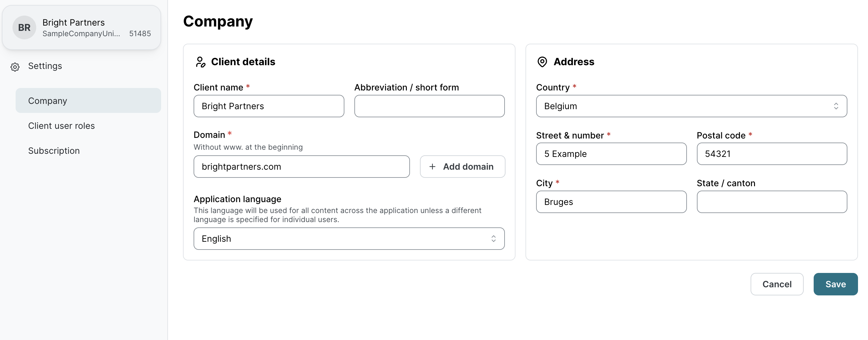Screen dimensions: 868x340
Task: Click the empty State / canton field
Action: pos(772,202)
